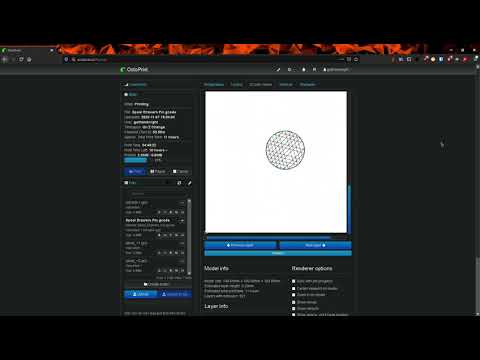
Task: Click the GCode viewer canvas model
Action: 285,150
